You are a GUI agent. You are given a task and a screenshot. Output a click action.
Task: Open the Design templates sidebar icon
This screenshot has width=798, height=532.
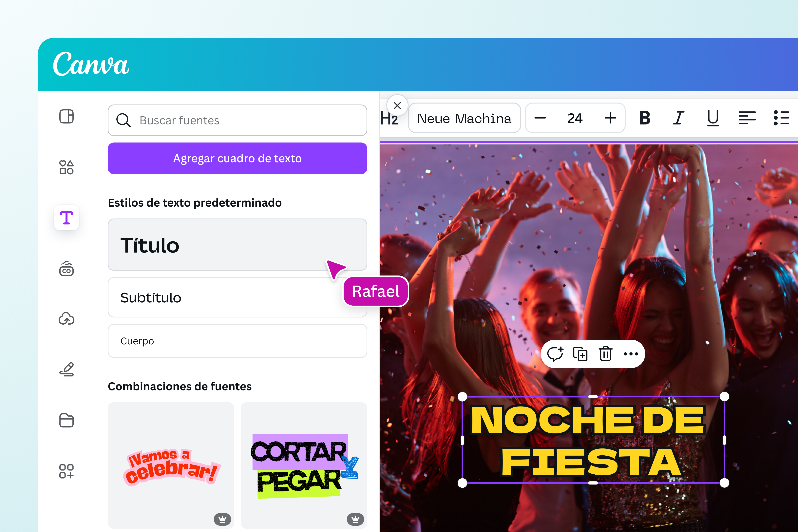(66, 117)
